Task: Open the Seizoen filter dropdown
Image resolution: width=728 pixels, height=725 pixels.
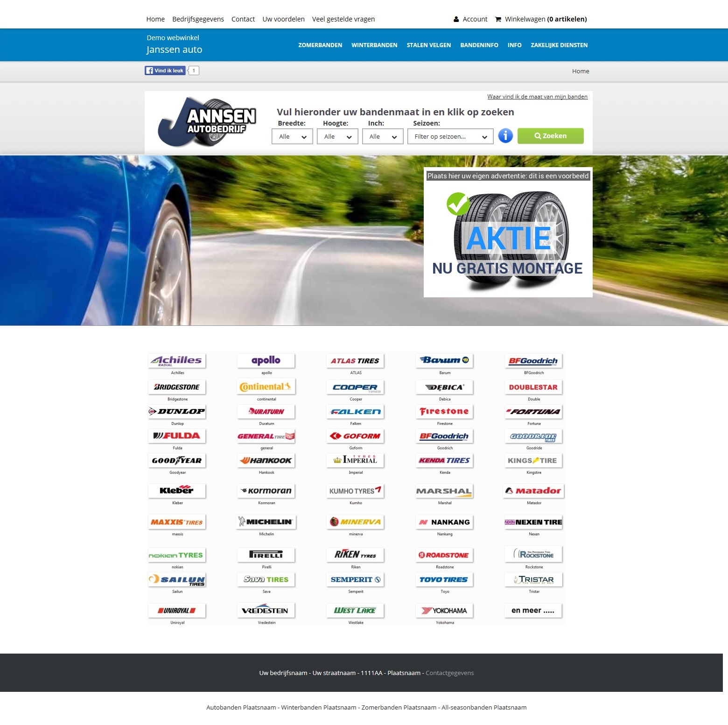Action: pyautogui.click(x=450, y=136)
